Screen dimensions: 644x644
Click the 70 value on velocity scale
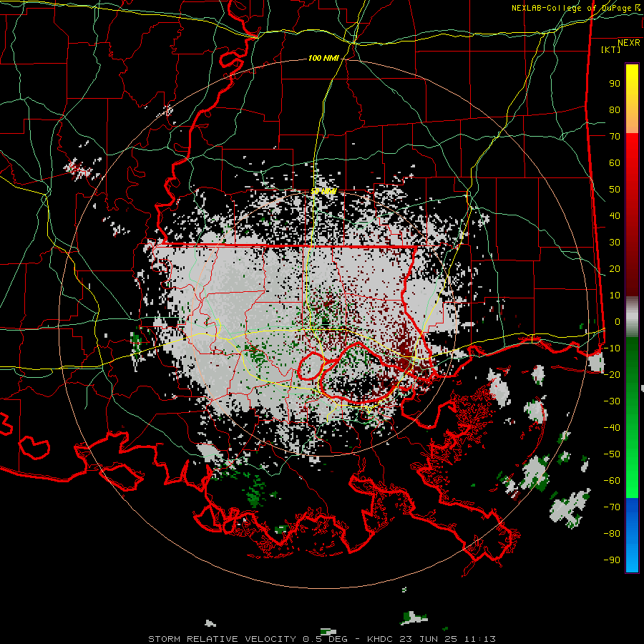coord(615,137)
